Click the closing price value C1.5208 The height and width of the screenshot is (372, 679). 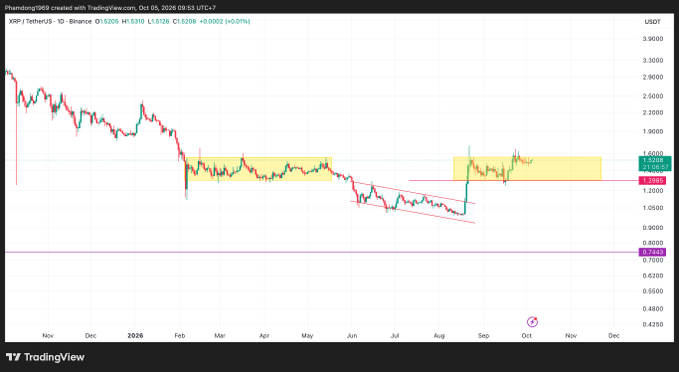[x=184, y=21]
